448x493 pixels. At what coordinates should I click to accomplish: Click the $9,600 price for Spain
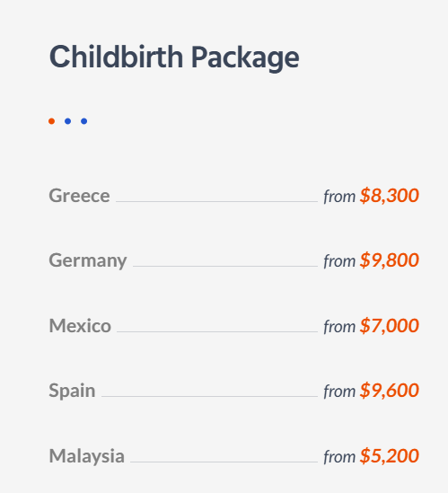coord(390,391)
